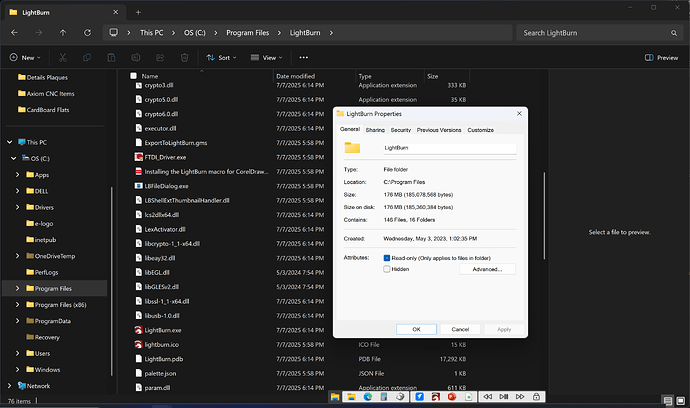Open the New dropdown menu
The image size is (690, 408).
coord(25,58)
